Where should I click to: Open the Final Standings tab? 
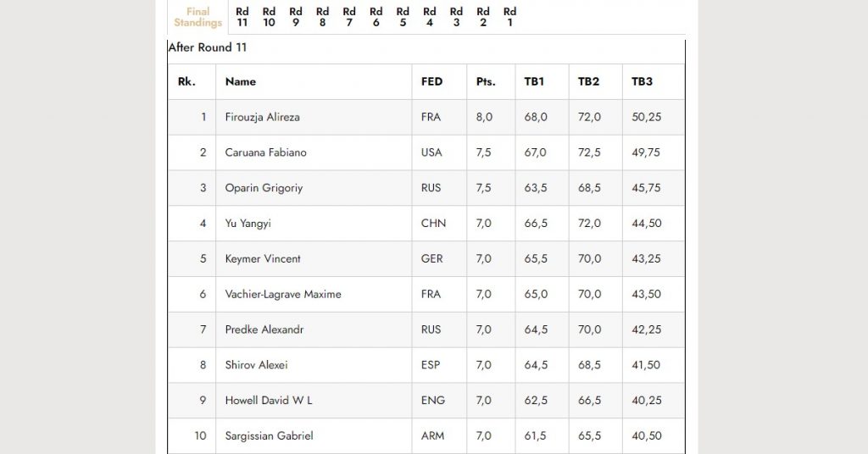pos(198,17)
